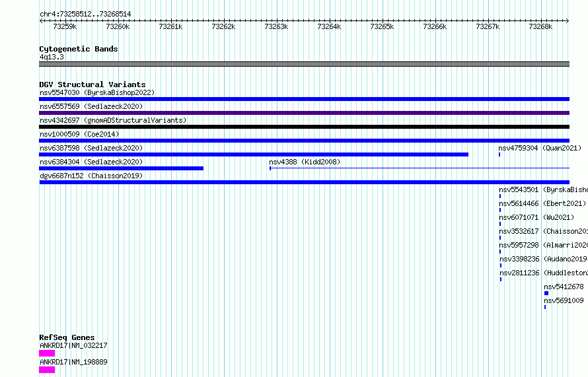Select the gray 4q13.3 cytogenetic band bar

[x=304, y=64]
